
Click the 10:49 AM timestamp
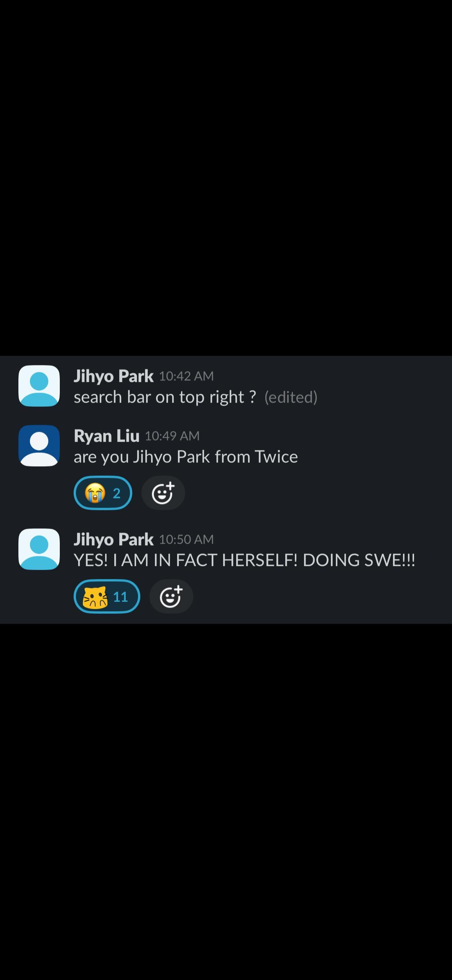[x=172, y=436]
